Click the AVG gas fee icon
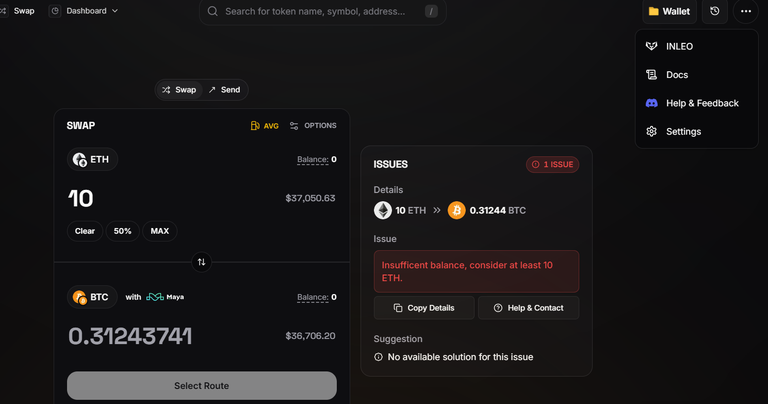Viewport: 768px width, 404px height. [255, 126]
